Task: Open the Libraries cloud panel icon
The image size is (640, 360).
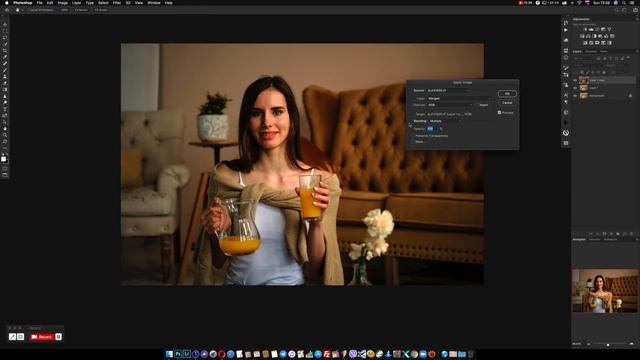Action: tap(566, 40)
